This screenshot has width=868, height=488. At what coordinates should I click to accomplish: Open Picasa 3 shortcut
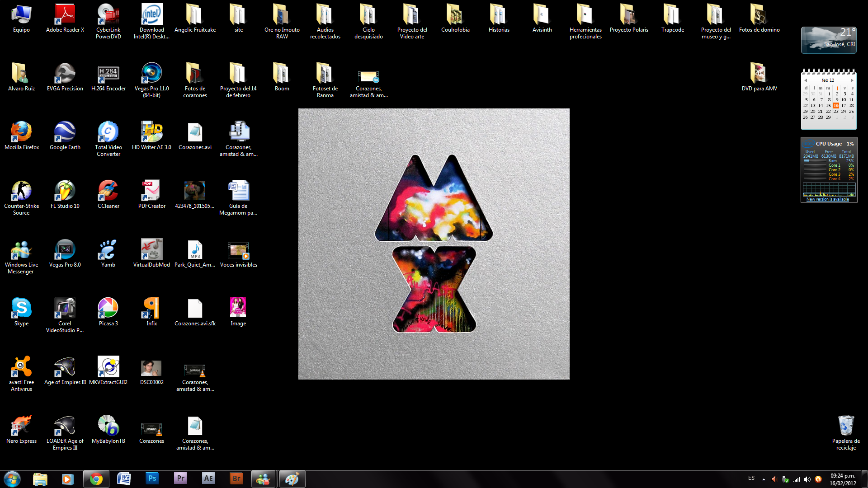pyautogui.click(x=108, y=312)
